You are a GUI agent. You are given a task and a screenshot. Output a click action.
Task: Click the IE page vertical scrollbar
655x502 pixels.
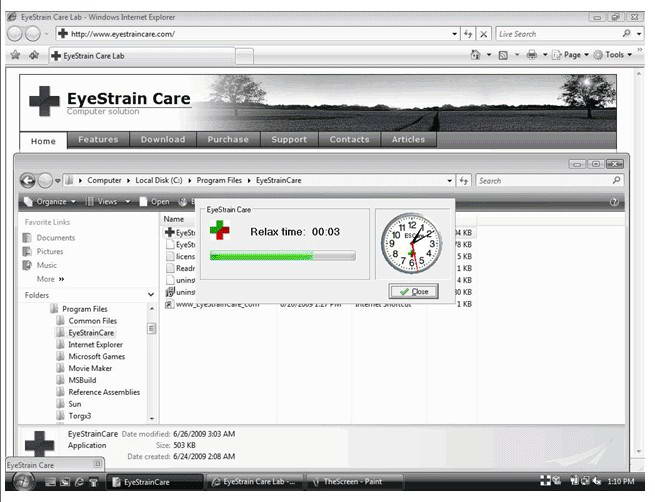638,263
